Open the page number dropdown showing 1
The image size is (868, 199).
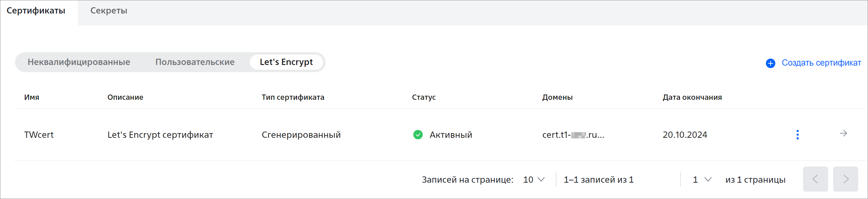tap(702, 180)
